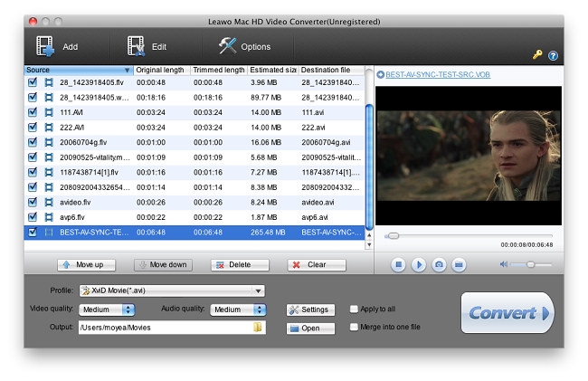The height and width of the screenshot is (381, 588).
Task: Uncheck the 111.AVI checkbox
Action: tap(33, 112)
